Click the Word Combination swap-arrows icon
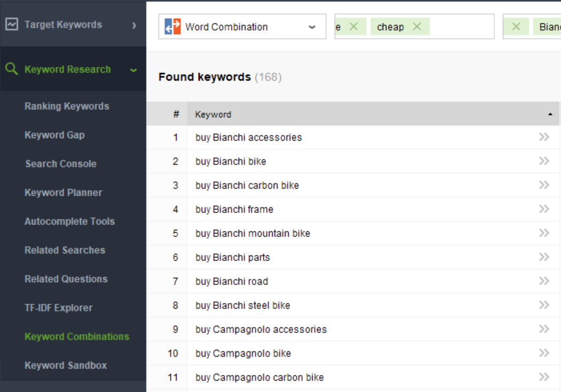Screen dimensions: 561x392 click(x=172, y=27)
